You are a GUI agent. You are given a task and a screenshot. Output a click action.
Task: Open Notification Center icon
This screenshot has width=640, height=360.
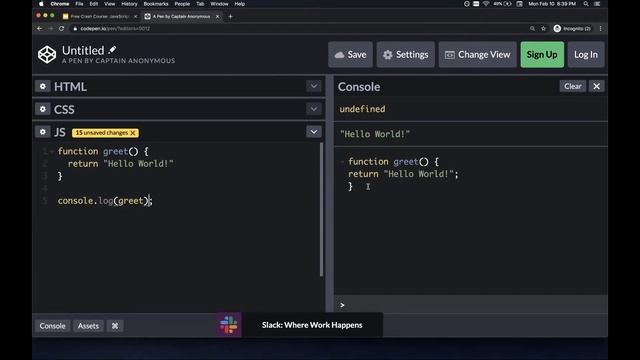(x=597, y=4)
